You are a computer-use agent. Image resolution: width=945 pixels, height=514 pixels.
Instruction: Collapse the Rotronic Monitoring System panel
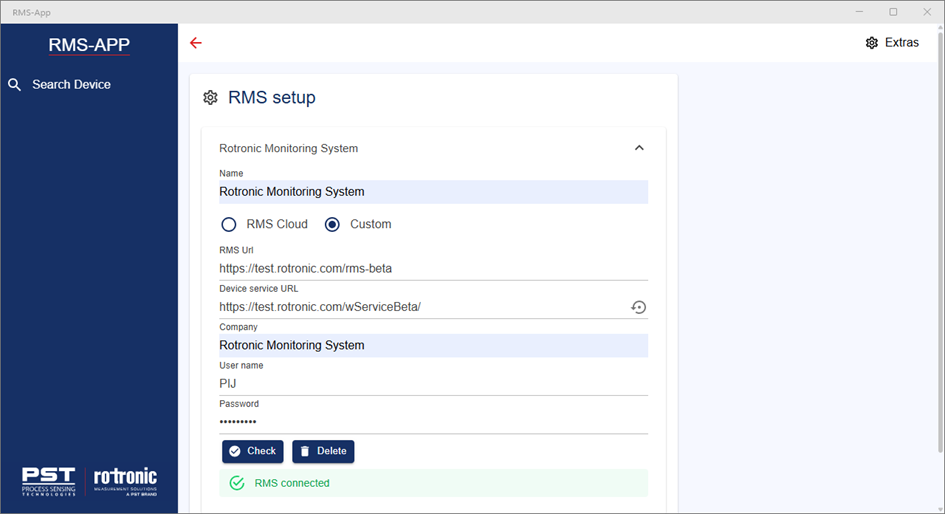pos(639,148)
